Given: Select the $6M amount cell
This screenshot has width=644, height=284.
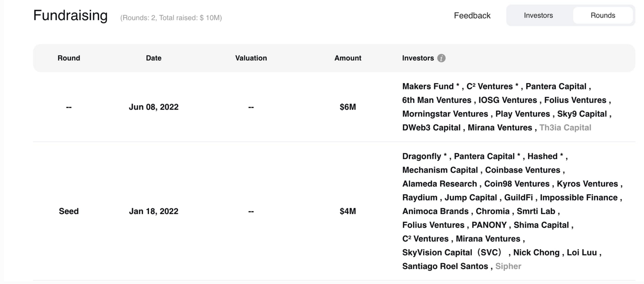Looking at the screenshot, I should point(348,107).
